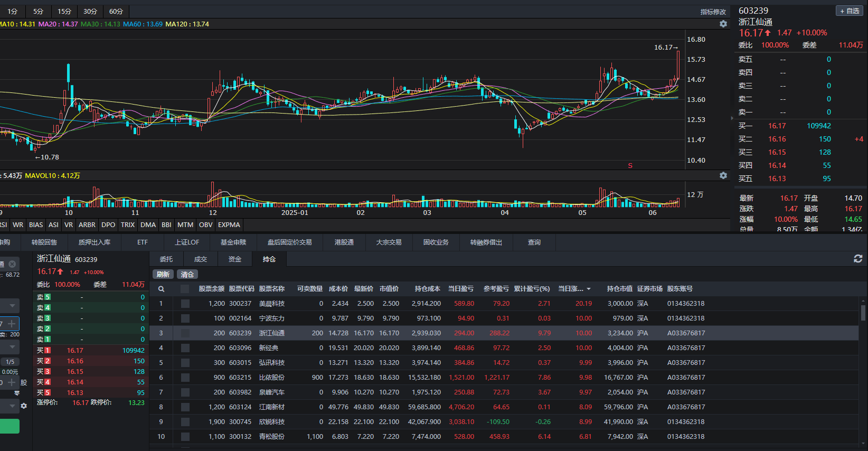Tick checkbox for 美晨科技 row

point(185,304)
